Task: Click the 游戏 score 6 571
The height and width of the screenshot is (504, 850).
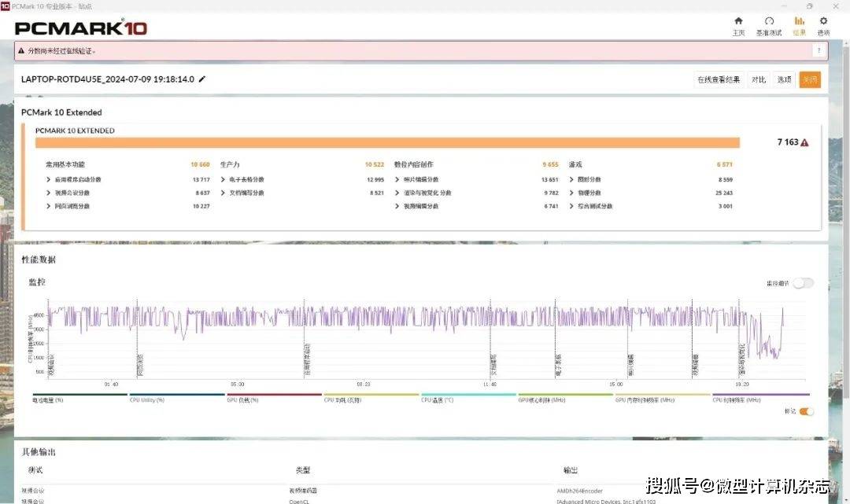Action: [x=724, y=164]
